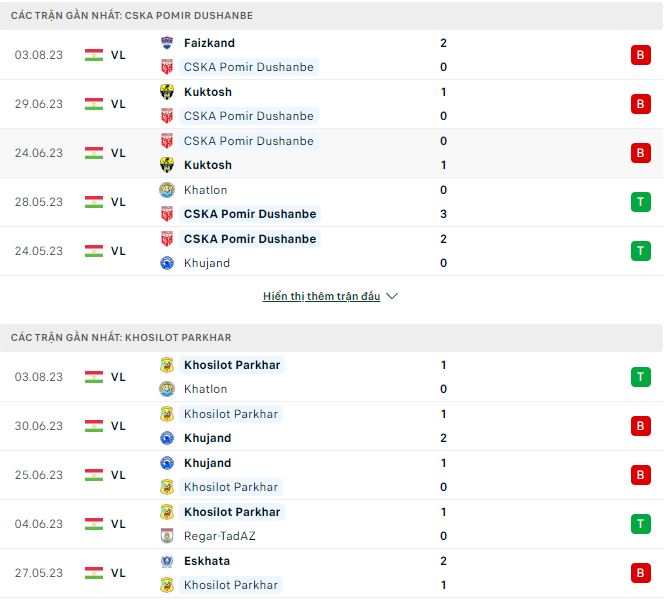The width and height of the screenshot is (671, 600).
Task: Open 'Hiển thị thêm trận đấu' link
Action: (321, 297)
